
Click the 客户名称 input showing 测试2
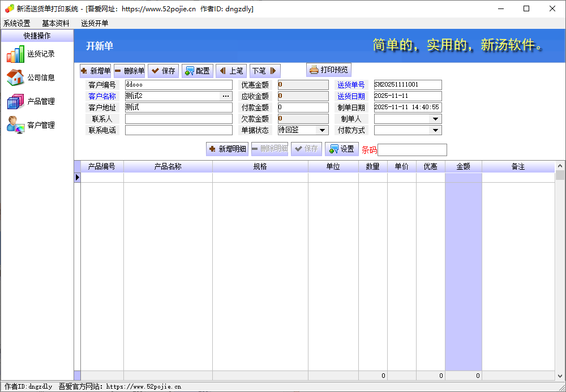(172, 96)
